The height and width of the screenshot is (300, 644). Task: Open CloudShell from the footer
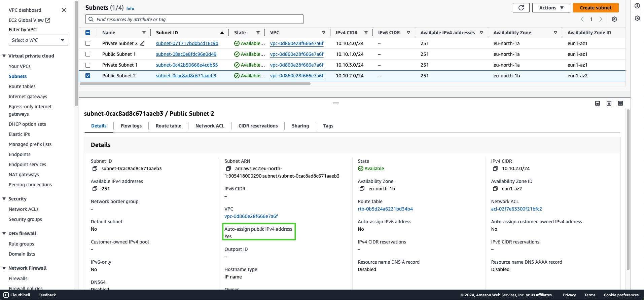tap(17, 295)
